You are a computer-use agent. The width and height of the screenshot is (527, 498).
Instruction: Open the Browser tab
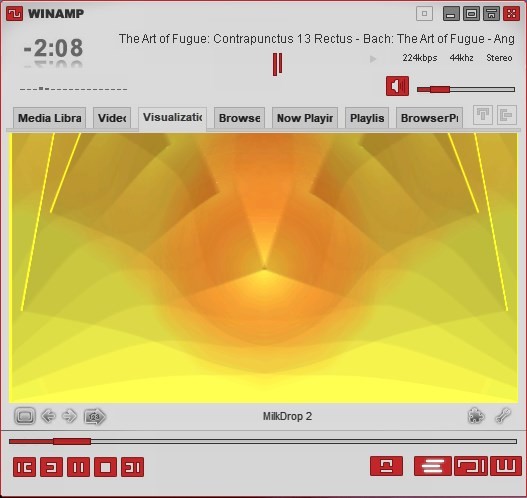pos(239,118)
